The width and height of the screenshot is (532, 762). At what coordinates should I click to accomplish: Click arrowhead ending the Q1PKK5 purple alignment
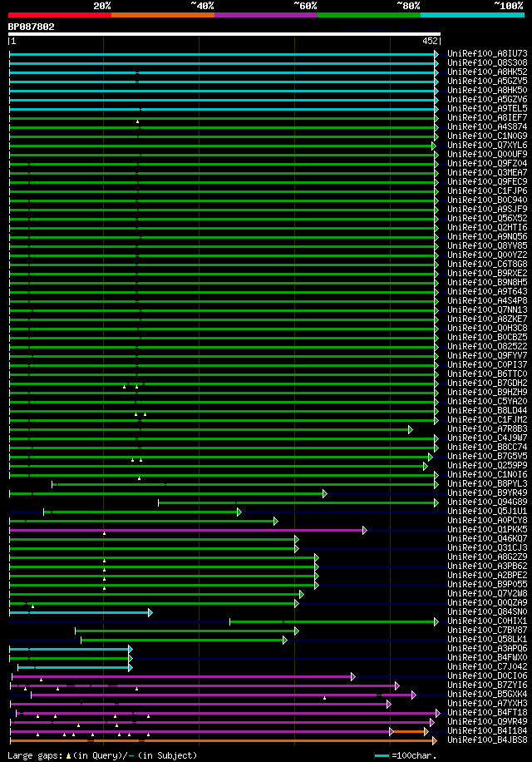pos(365,530)
